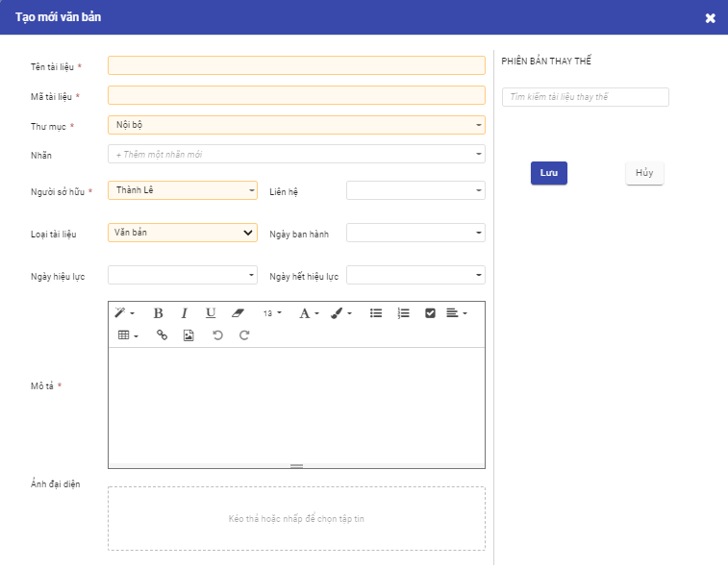Insert a picture into the description
728x569 pixels.
pyautogui.click(x=188, y=335)
